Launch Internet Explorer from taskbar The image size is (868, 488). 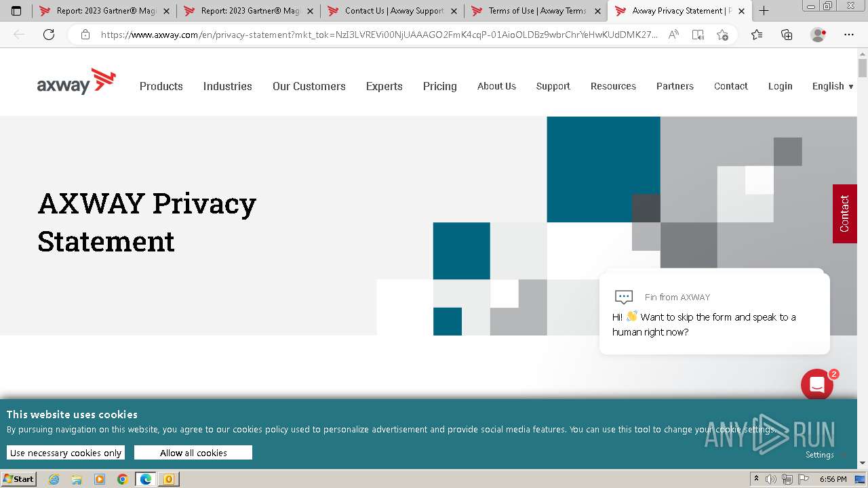click(54, 479)
